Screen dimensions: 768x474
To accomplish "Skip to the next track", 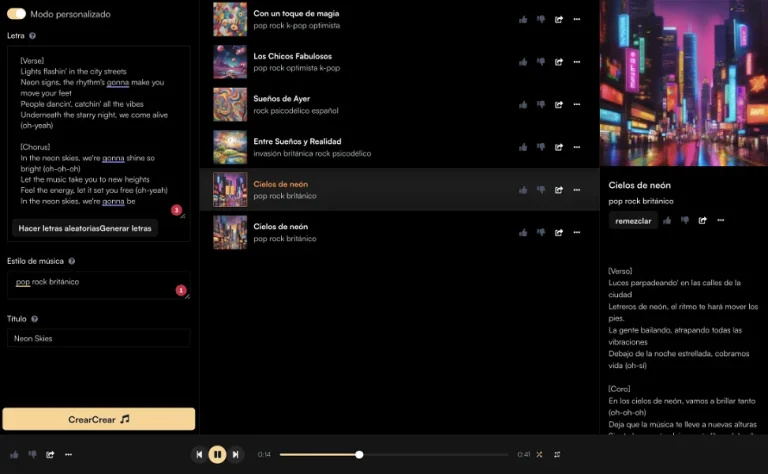I will point(236,454).
